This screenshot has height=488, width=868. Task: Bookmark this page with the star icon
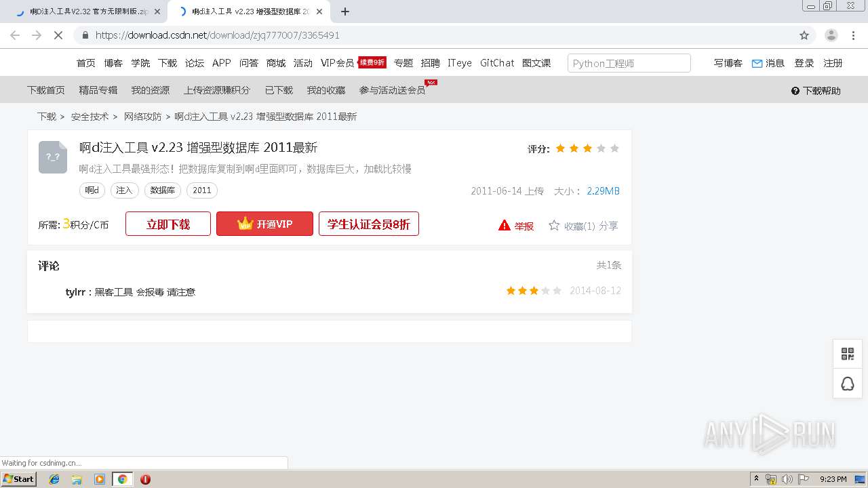pyautogui.click(x=804, y=35)
